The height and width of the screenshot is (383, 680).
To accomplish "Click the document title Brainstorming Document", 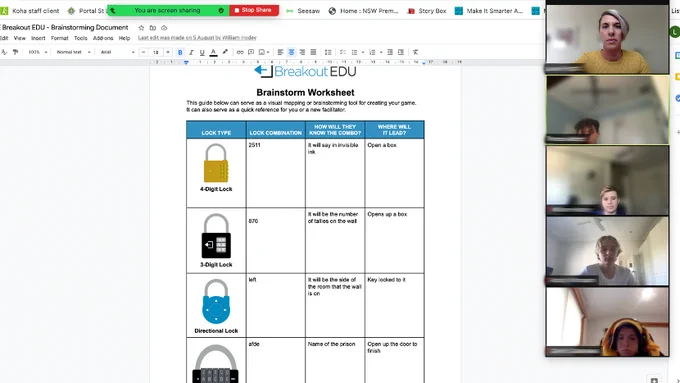I will coord(65,27).
